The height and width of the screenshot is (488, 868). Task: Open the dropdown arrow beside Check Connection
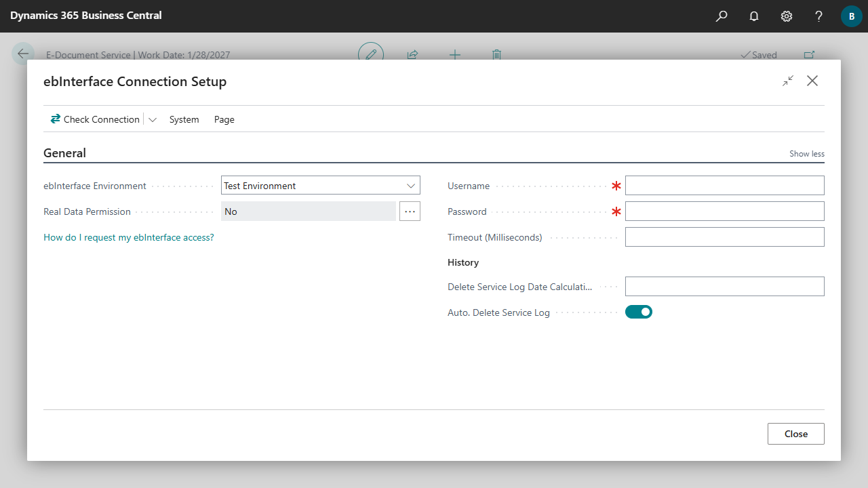[x=153, y=119]
